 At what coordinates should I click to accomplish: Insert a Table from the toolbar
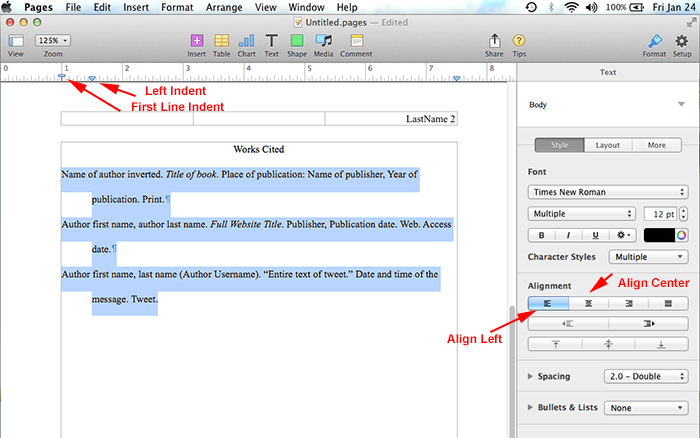(x=222, y=41)
